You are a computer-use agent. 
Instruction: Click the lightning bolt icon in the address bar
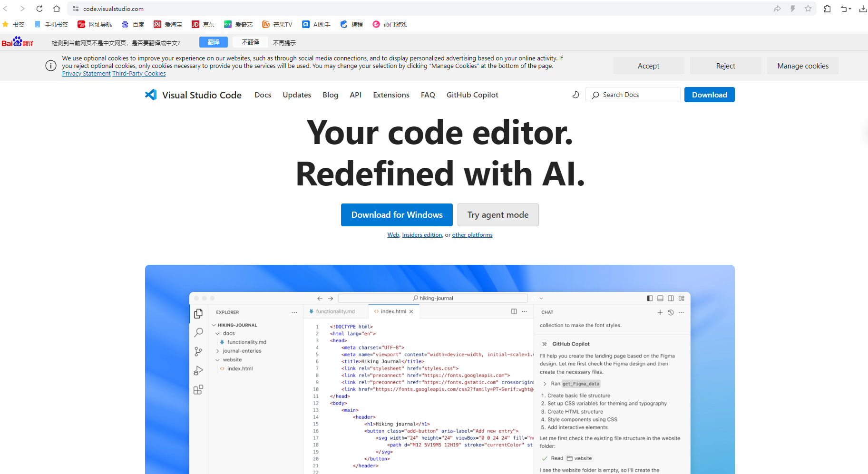(793, 9)
